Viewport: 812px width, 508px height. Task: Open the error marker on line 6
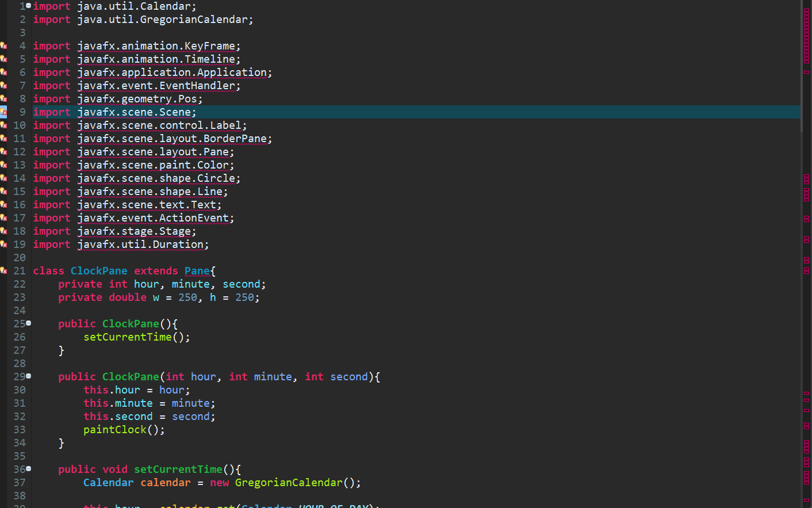tap(3, 72)
